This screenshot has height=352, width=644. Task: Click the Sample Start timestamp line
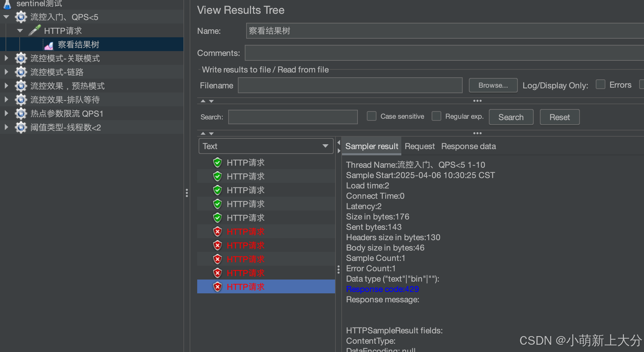pyautogui.click(x=420, y=175)
